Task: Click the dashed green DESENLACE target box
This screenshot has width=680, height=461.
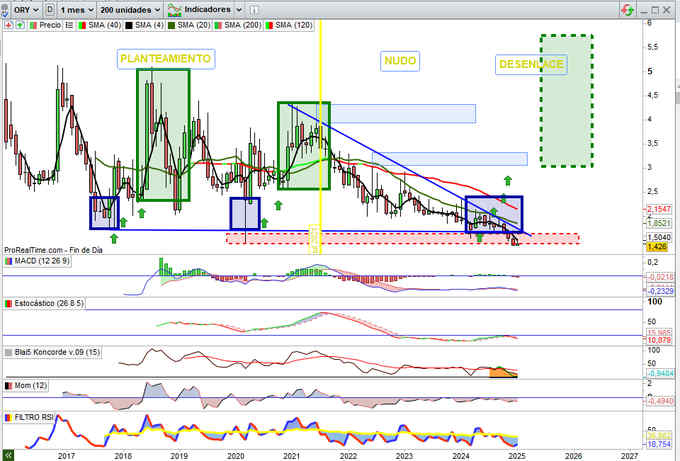Action: (566, 100)
